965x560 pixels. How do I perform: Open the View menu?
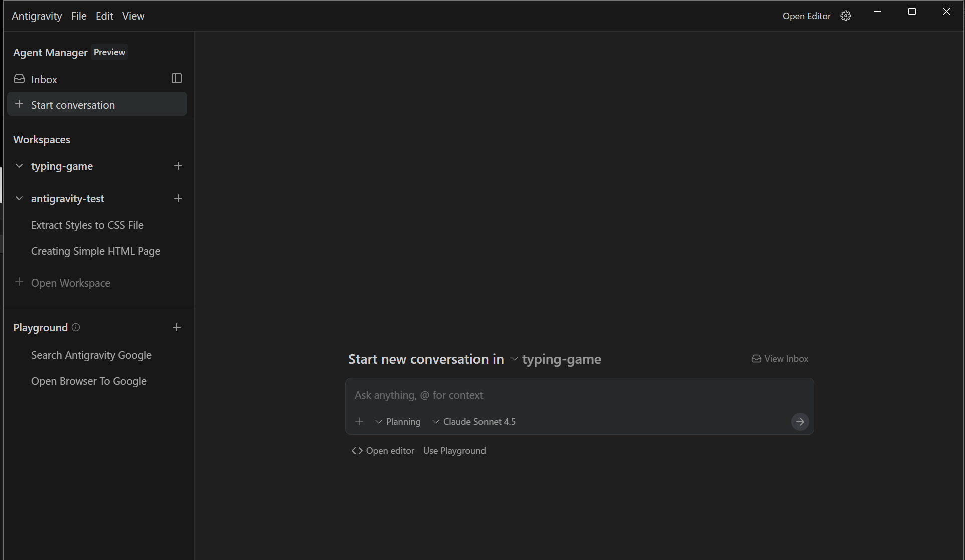click(x=133, y=16)
